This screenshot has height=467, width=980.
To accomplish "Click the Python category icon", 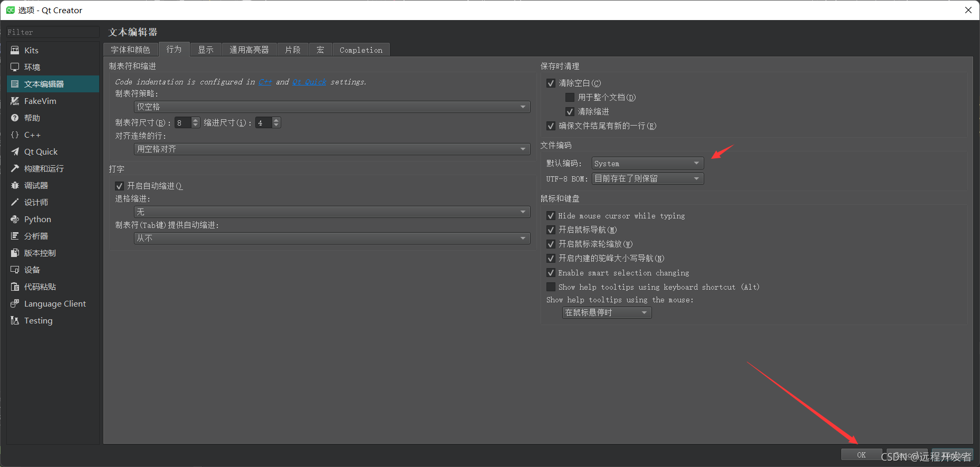I will pyautogui.click(x=15, y=219).
